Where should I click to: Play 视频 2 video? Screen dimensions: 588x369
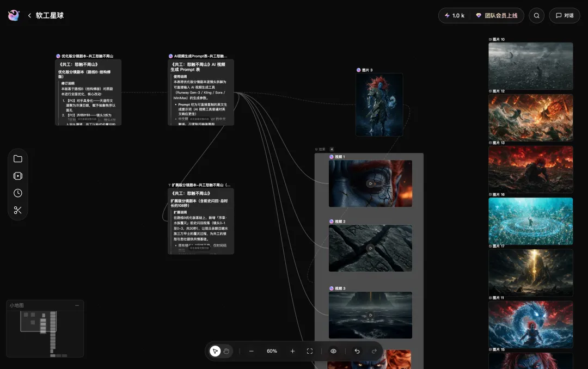point(371,248)
